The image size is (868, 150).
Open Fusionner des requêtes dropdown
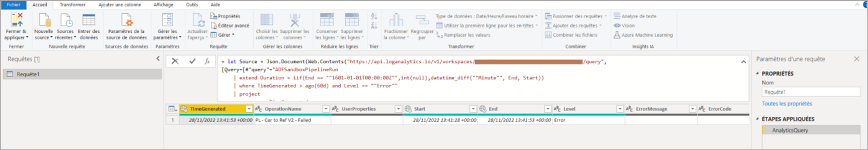(576, 16)
